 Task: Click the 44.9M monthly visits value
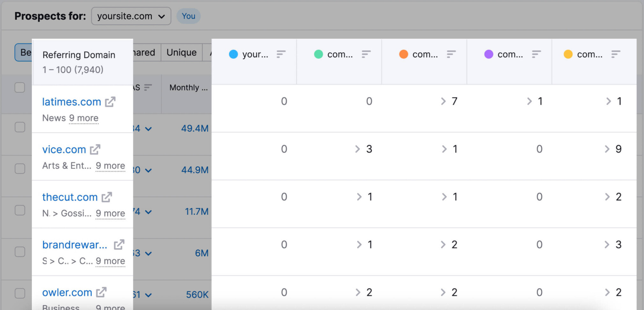195,170
